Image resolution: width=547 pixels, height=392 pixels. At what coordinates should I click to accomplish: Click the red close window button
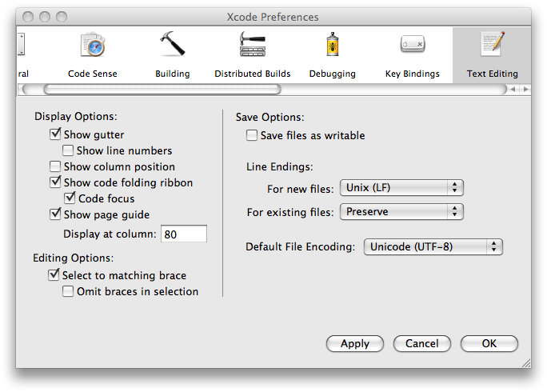(28, 17)
